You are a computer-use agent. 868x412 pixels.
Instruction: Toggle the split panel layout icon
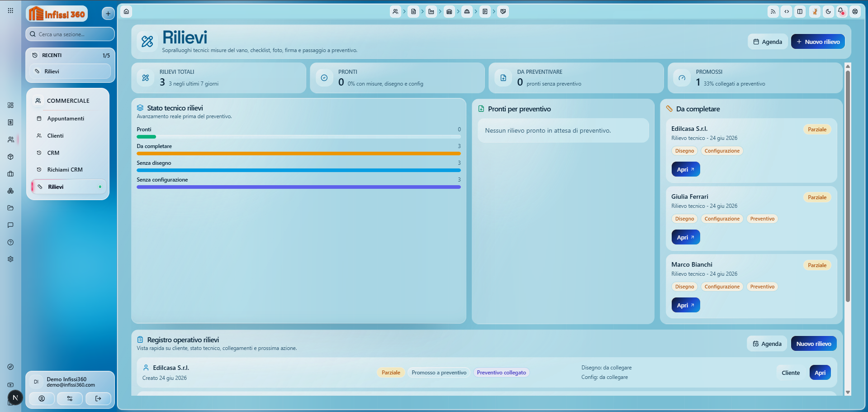click(x=800, y=12)
